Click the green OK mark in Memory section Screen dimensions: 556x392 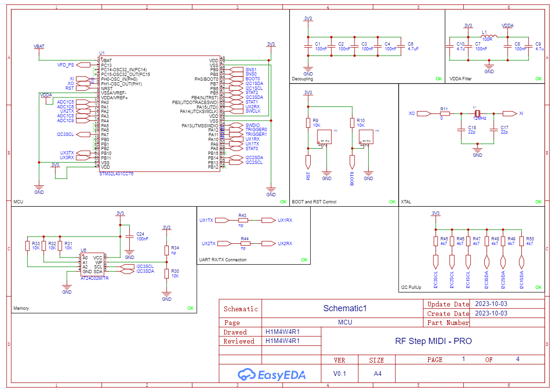tap(191, 308)
